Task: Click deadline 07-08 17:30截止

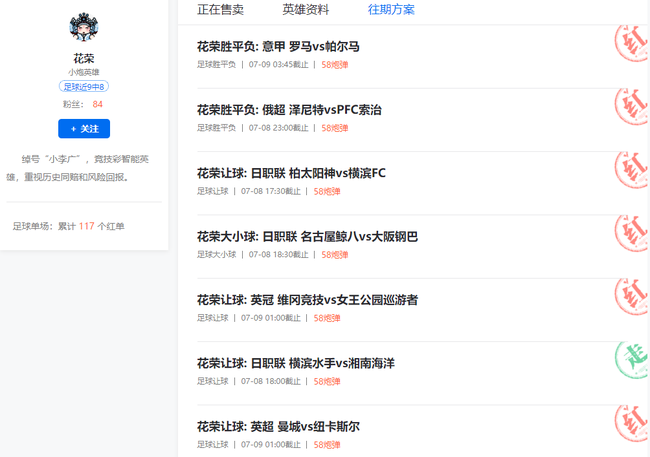Action: point(271,191)
